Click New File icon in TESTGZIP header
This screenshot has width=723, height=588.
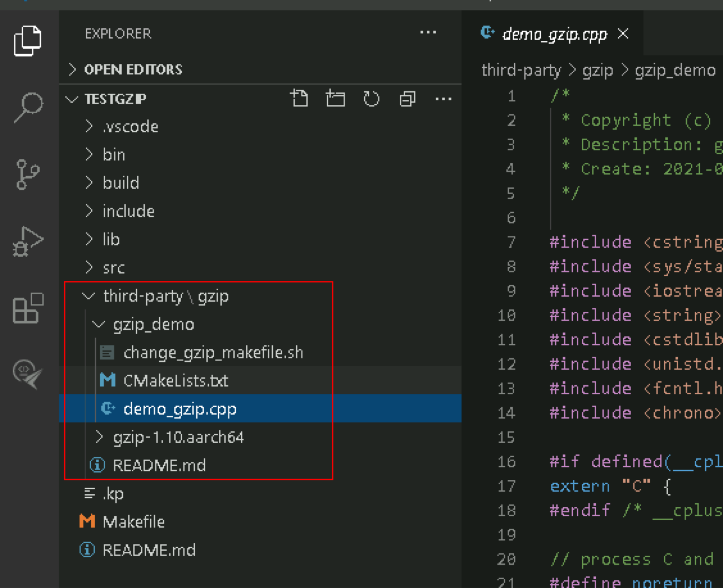point(299,99)
